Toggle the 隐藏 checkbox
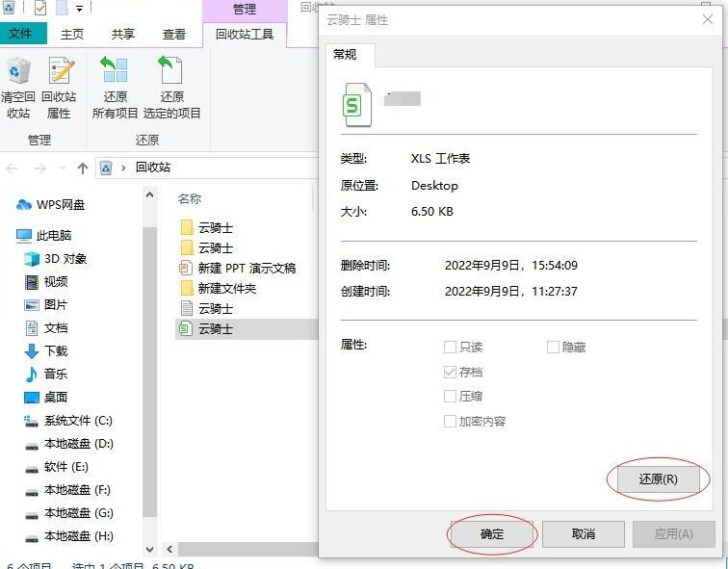Image resolution: width=728 pixels, height=569 pixels. 553,347
